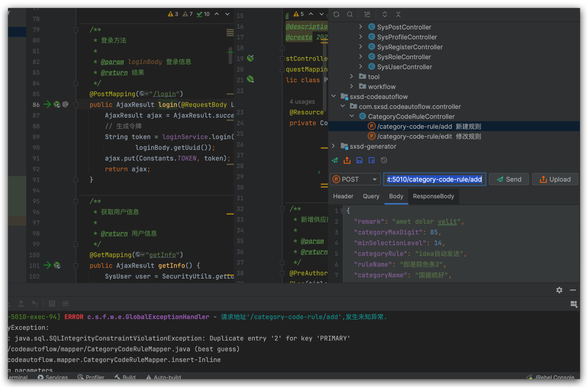The image size is (588, 387).
Task: Click the left editor vertical scrollbar thumb
Action: (x=230, y=55)
